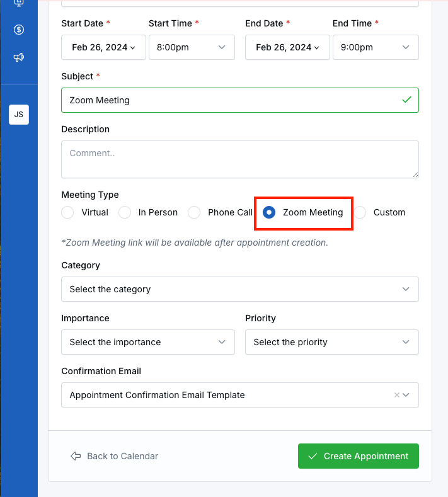
Task: Click the Confirmation Email label
Action: click(101, 371)
